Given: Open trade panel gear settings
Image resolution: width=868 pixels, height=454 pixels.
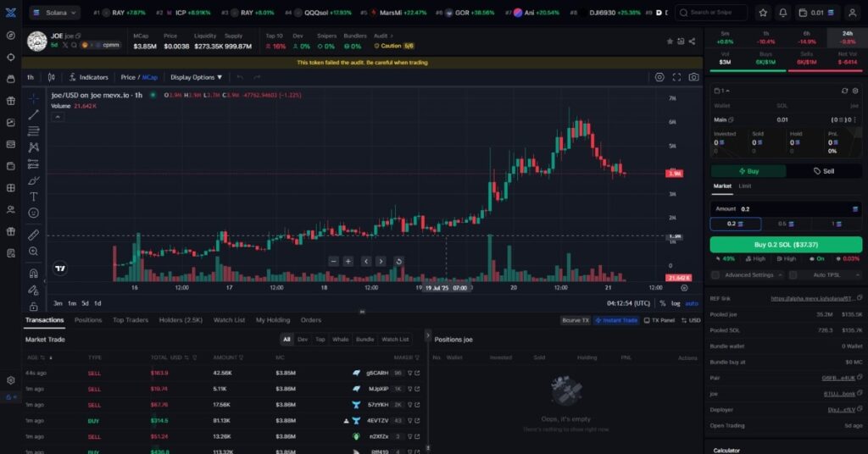Looking at the screenshot, I should [855, 91].
